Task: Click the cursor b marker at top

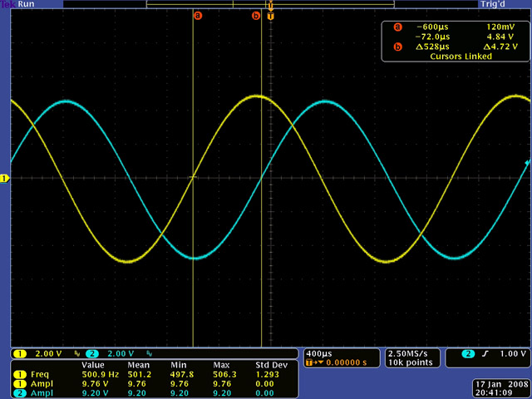Action: pyautogui.click(x=256, y=15)
